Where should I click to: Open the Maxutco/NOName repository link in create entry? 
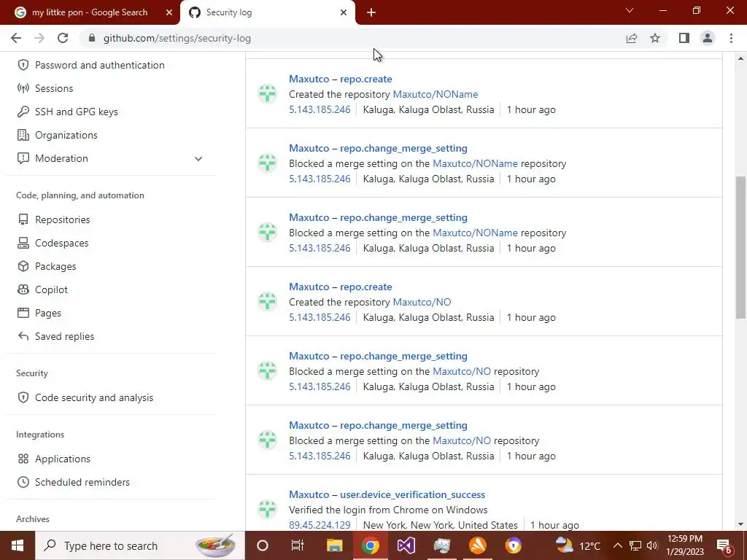tap(435, 94)
